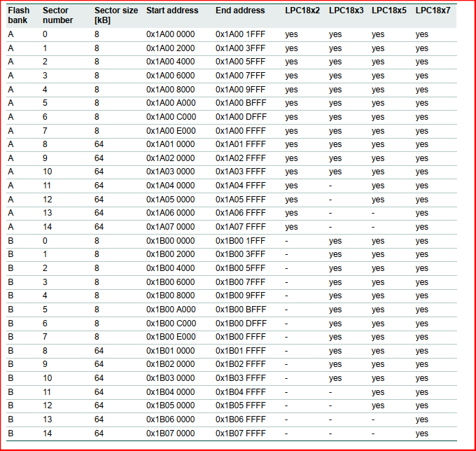Select end address 0x1A00 5FFF

click(240, 62)
